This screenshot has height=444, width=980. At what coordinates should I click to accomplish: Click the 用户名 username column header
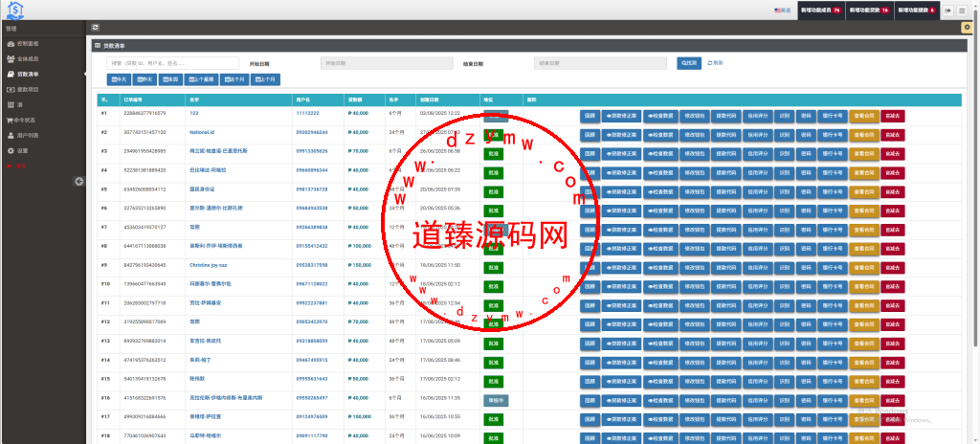point(302,100)
